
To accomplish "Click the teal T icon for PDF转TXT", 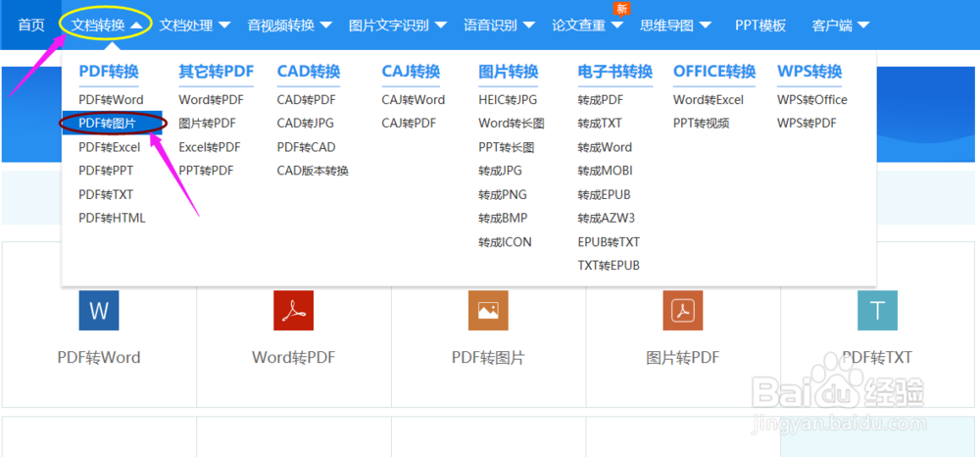I will point(877,310).
